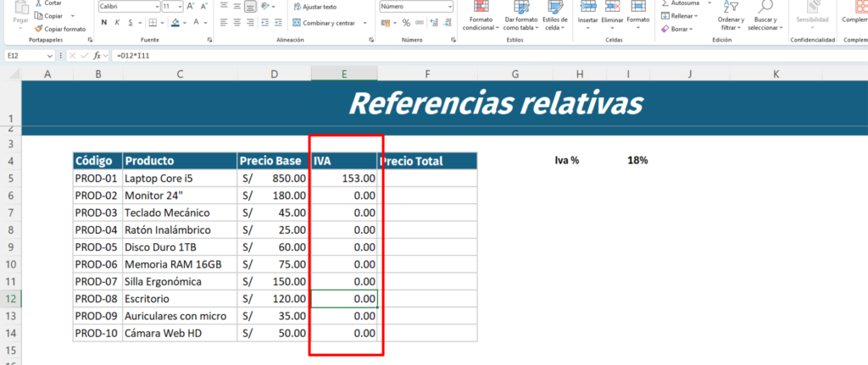This screenshot has height=365, width=868.
Task: Open Insert Function with the fx icon
Action: [x=97, y=55]
